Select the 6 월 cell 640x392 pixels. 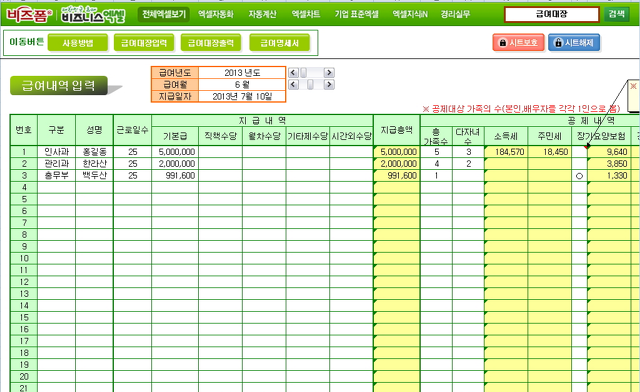[x=242, y=85]
